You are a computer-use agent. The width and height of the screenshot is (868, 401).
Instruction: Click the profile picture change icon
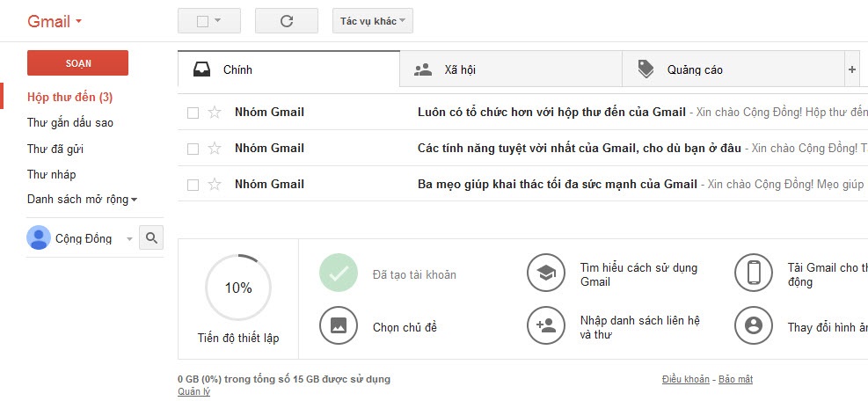754,325
